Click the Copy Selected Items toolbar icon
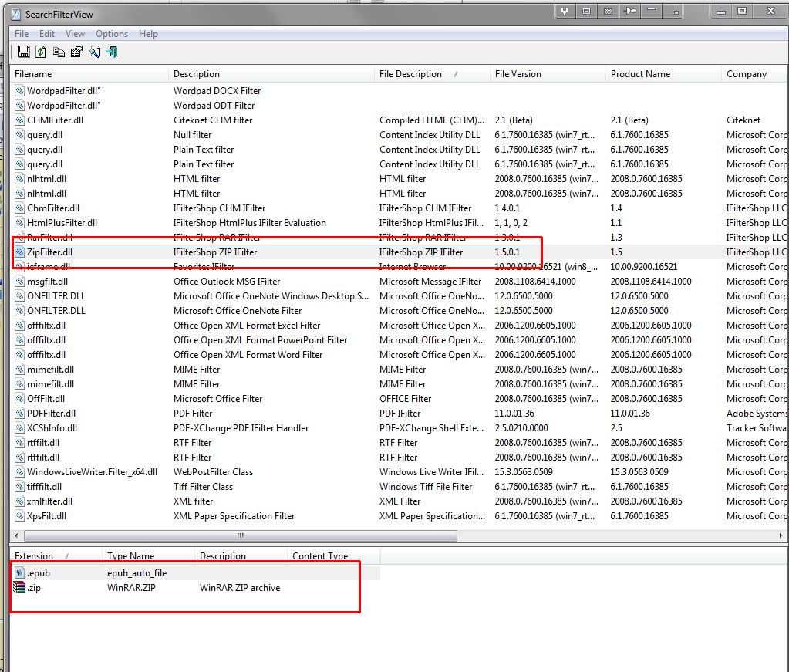Viewport: 789px width, 672px height. (59, 52)
